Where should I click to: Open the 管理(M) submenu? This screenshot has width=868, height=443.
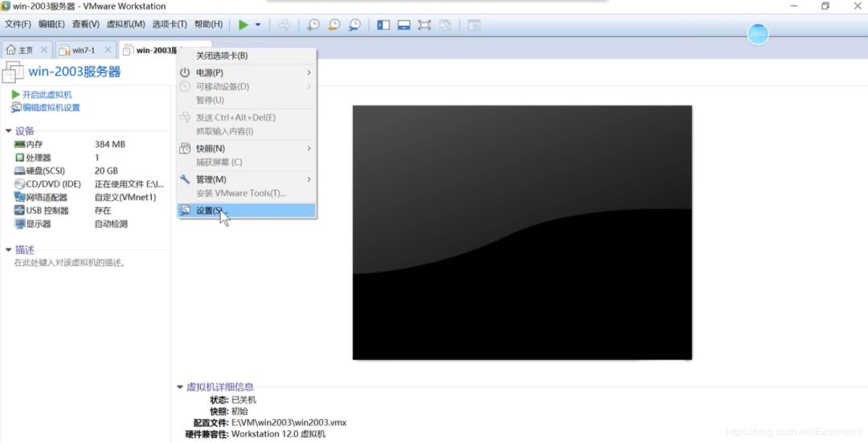[247, 179]
